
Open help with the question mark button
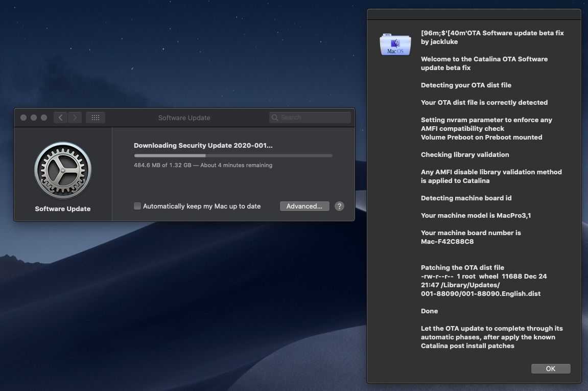click(x=339, y=206)
